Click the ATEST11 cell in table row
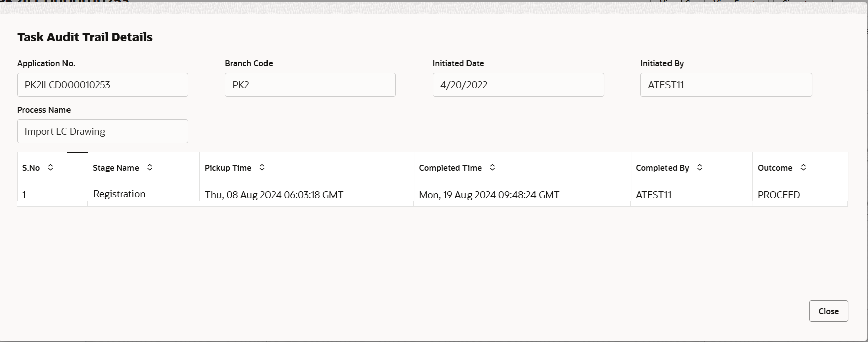The image size is (868, 342). click(692, 194)
